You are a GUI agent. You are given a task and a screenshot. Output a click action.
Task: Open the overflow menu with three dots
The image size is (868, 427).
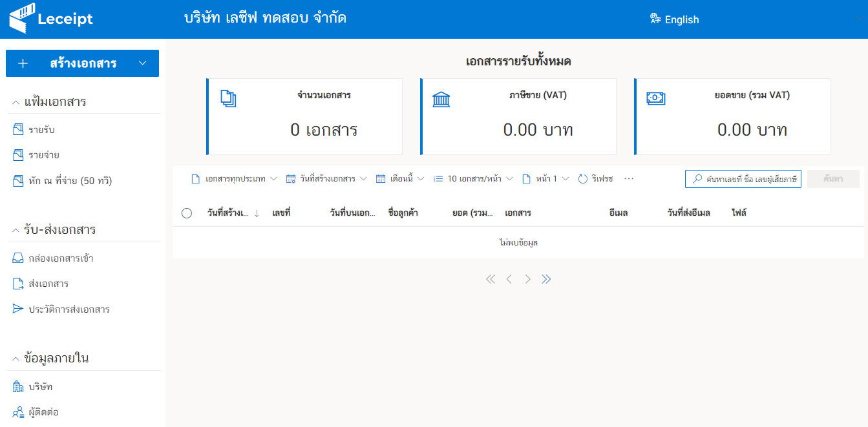pyautogui.click(x=628, y=179)
